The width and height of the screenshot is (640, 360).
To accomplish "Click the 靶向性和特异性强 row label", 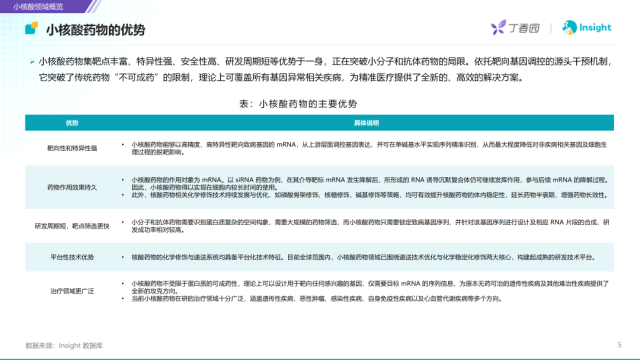I will coord(72,148).
